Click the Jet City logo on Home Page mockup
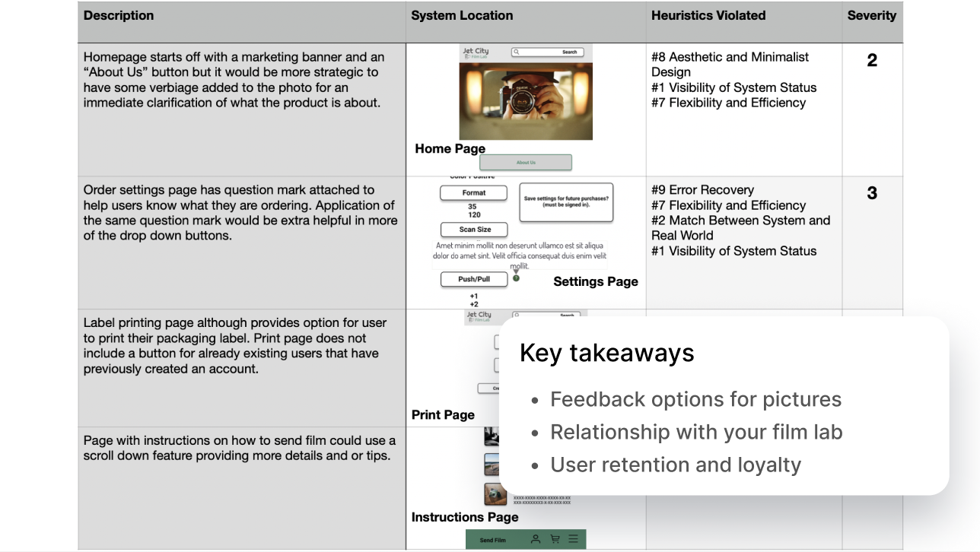 (476, 52)
